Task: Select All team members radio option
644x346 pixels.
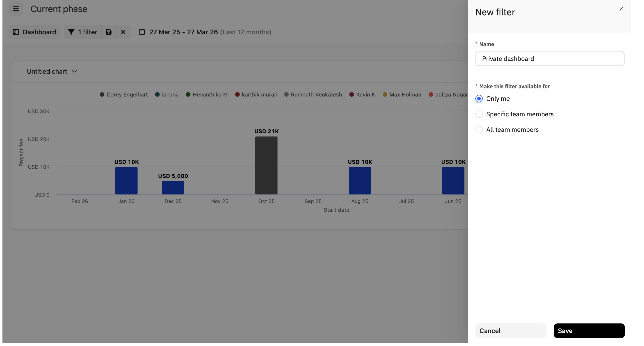Action: tap(479, 130)
